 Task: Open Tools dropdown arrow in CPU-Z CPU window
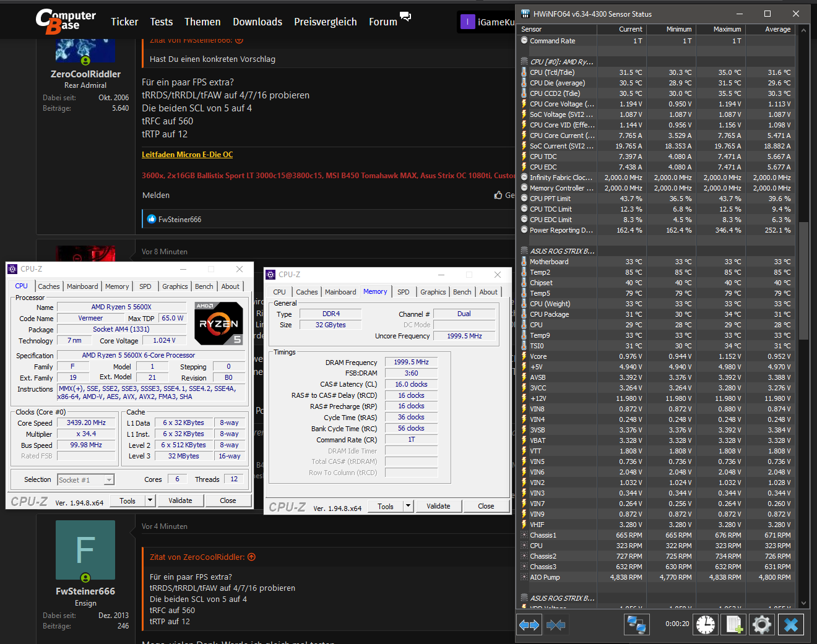click(x=149, y=500)
